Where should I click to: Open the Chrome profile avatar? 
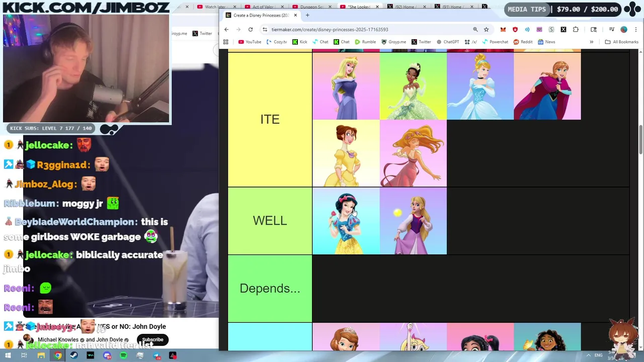(624, 29)
